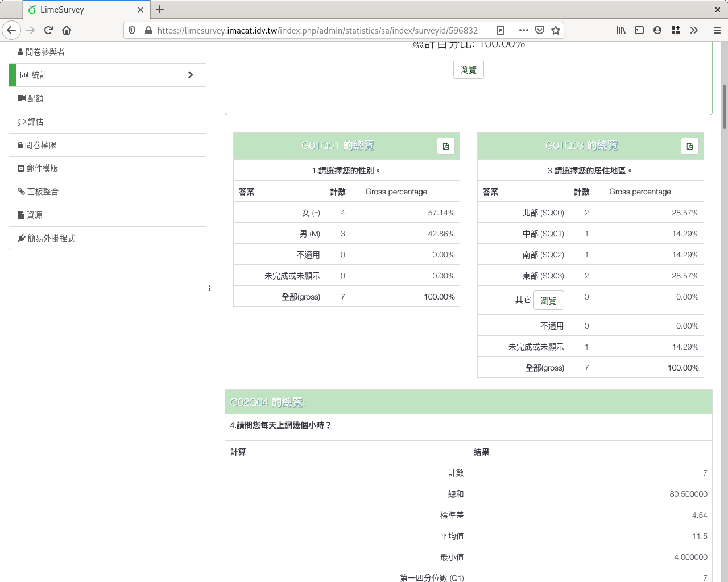The image size is (728, 582).
Task: Open Firefox account icon
Action: point(657,30)
